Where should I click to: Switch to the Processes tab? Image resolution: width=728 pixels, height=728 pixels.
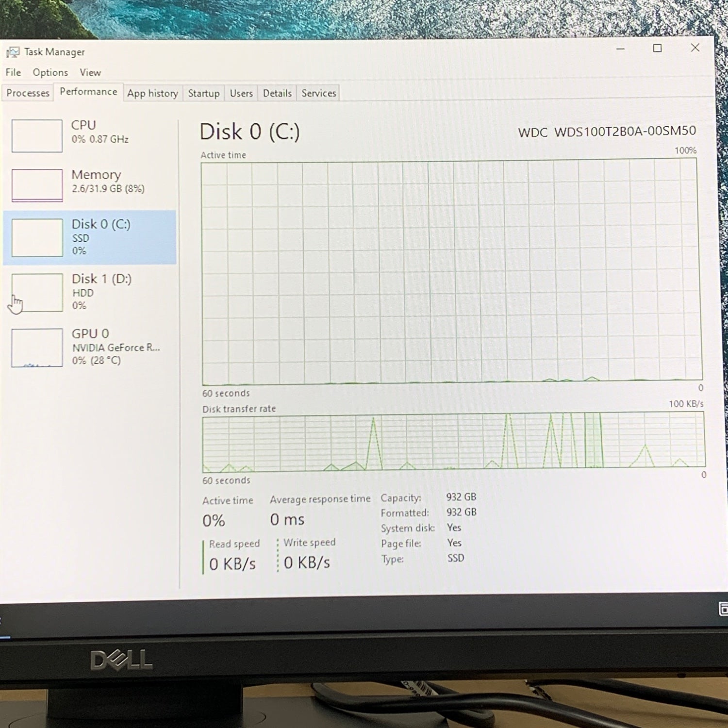click(28, 93)
